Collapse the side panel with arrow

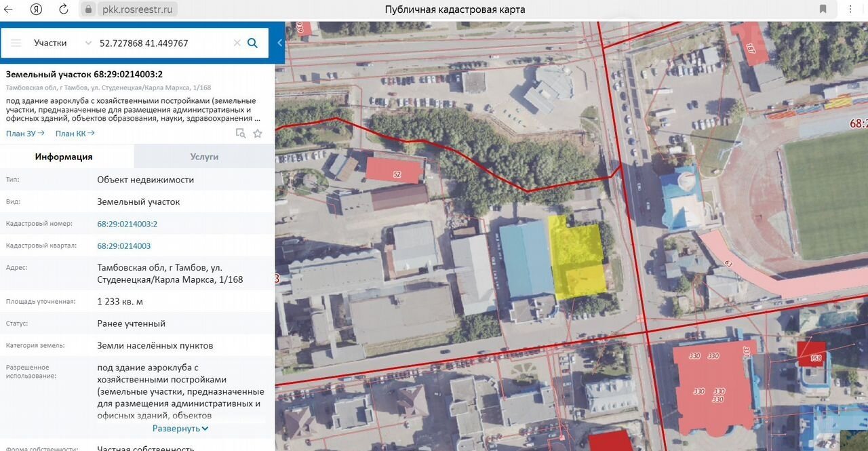(x=280, y=43)
